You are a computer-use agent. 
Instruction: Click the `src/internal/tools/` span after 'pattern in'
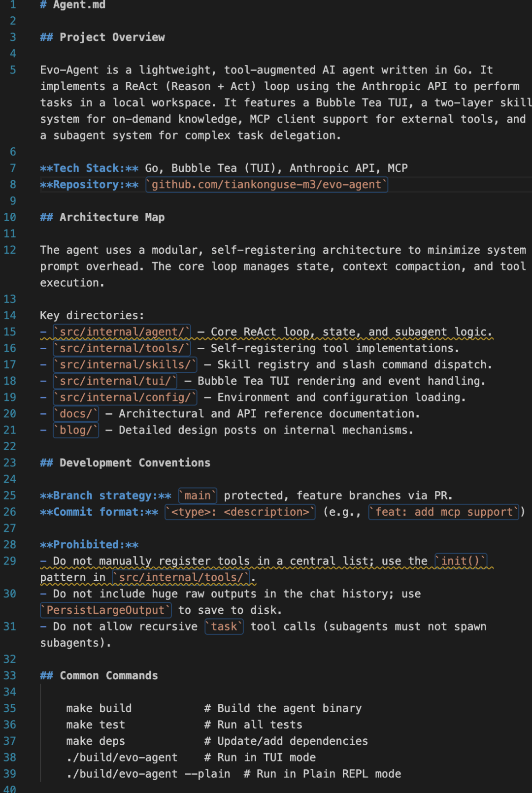pos(181,577)
